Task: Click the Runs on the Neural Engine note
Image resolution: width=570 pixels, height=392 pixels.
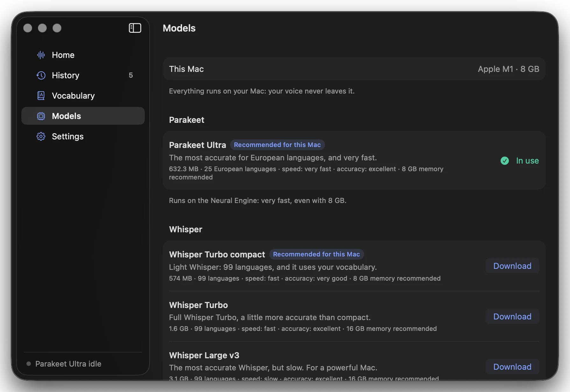Action: [x=258, y=200]
